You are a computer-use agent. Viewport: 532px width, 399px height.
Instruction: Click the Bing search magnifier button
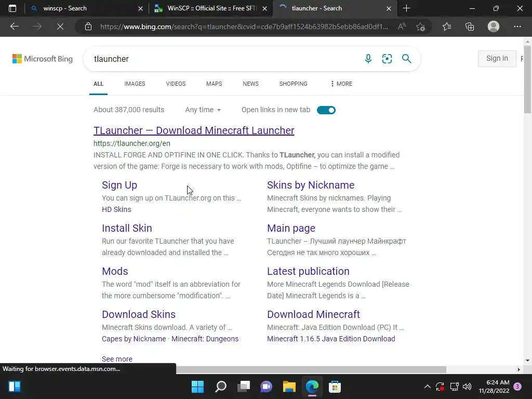pyautogui.click(x=406, y=59)
